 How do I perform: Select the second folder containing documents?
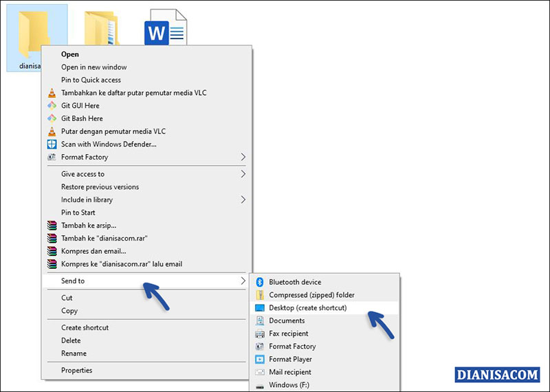click(x=102, y=28)
